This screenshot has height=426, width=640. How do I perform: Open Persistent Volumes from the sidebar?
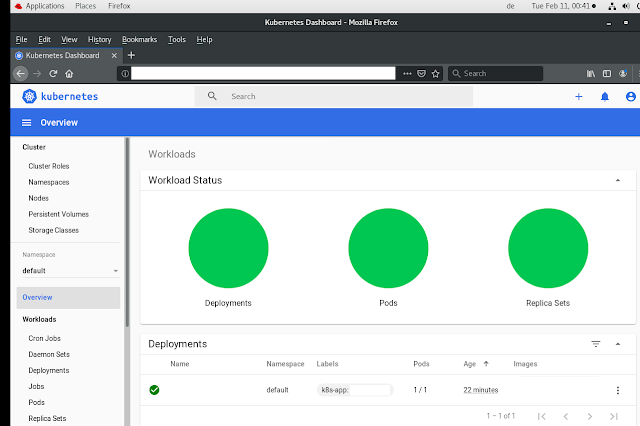coord(58,214)
